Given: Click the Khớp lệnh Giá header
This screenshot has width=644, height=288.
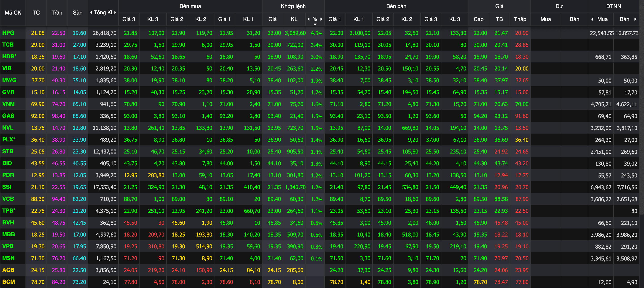Looking at the screenshot, I should (273, 19).
